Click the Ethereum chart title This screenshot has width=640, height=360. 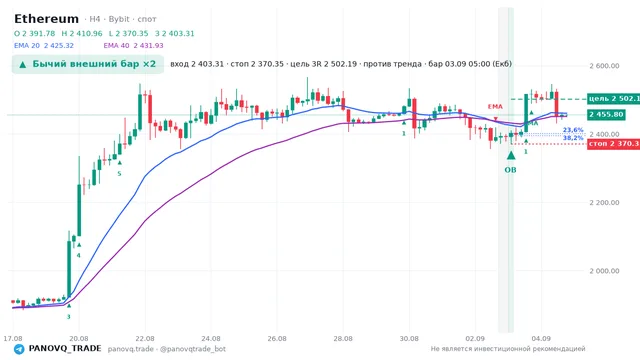click(x=47, y=19)
